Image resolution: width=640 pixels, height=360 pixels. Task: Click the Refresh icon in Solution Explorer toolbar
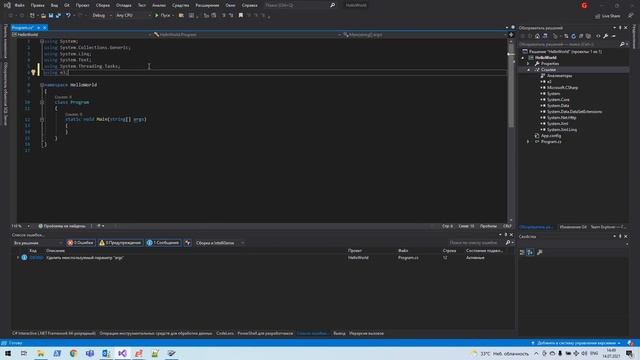573,36
